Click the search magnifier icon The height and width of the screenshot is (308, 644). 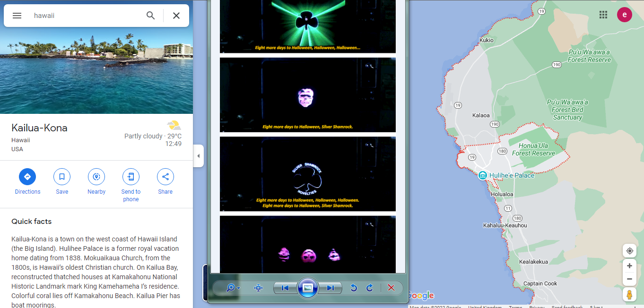tap(151, 16)
